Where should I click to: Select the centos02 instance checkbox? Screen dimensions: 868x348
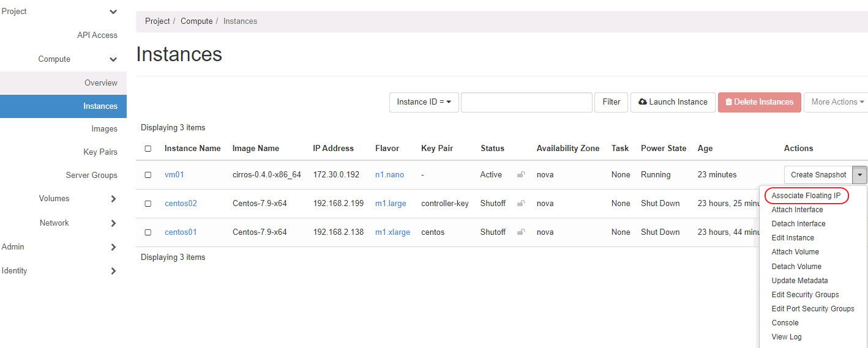(148, 204)
